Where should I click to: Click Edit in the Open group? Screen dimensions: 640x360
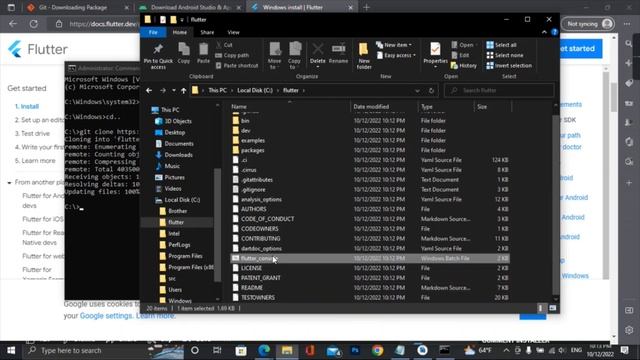[460, 55]
